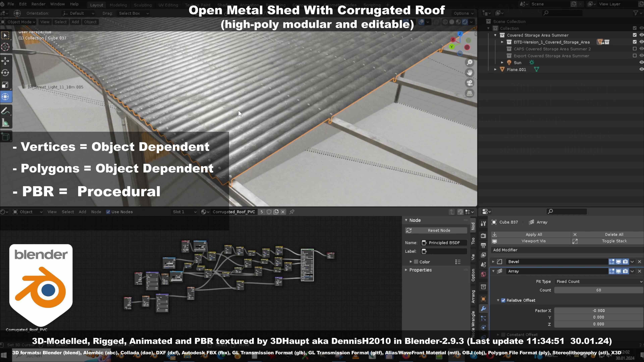Hide the Sun object with its eye icon

pyautogui.click(x=641, y=63)
